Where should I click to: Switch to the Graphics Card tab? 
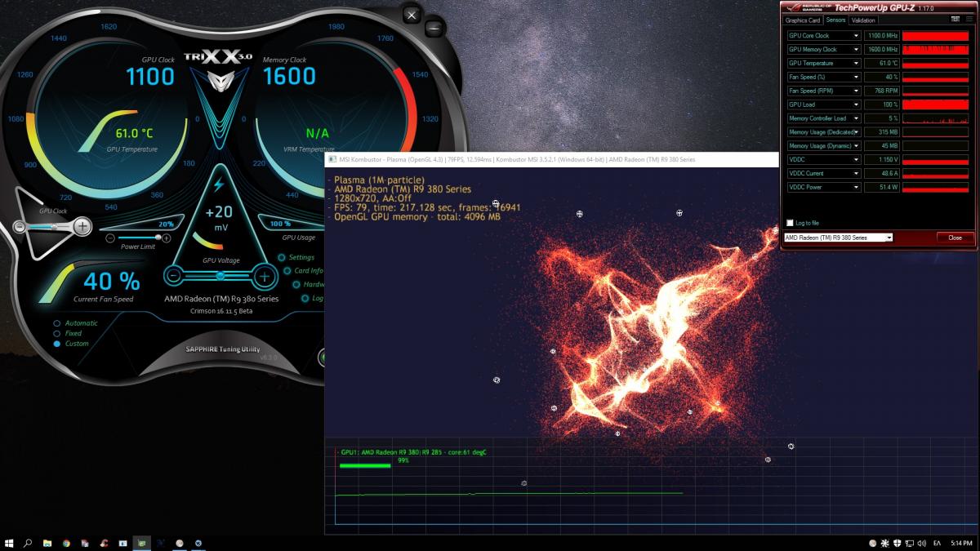[x=802, y=20]
